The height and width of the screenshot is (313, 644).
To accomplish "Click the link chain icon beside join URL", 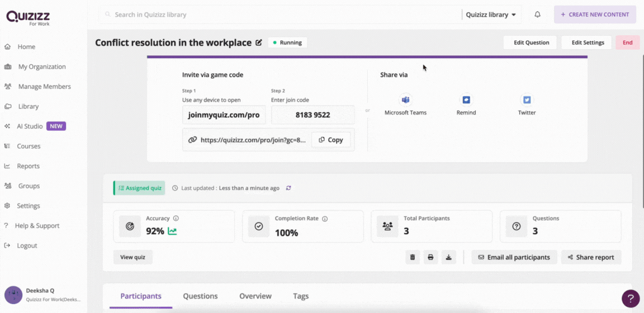I will click(x=193, y=140).
